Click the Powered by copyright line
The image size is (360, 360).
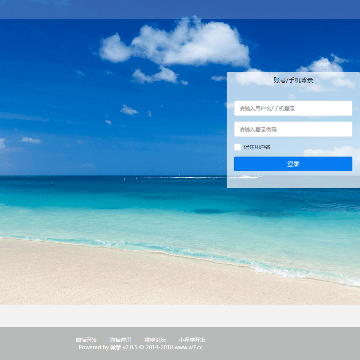[140, 347]
